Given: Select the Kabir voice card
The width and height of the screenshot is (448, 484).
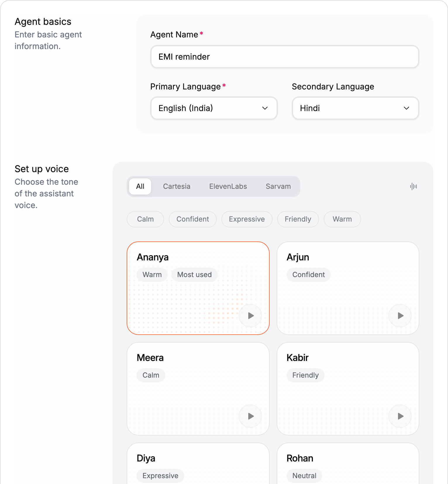Looking at the screenshot, I should [348, 389].
